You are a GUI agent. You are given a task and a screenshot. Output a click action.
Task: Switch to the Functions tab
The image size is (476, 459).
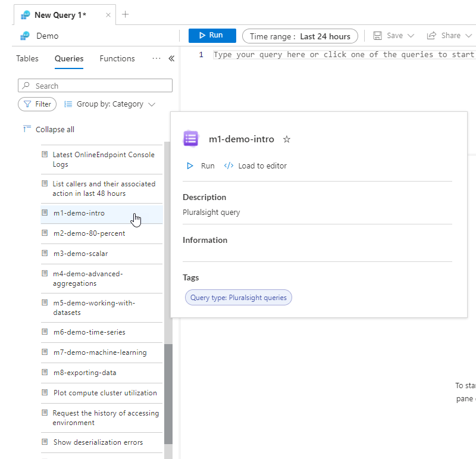click(x=117, y=58)
